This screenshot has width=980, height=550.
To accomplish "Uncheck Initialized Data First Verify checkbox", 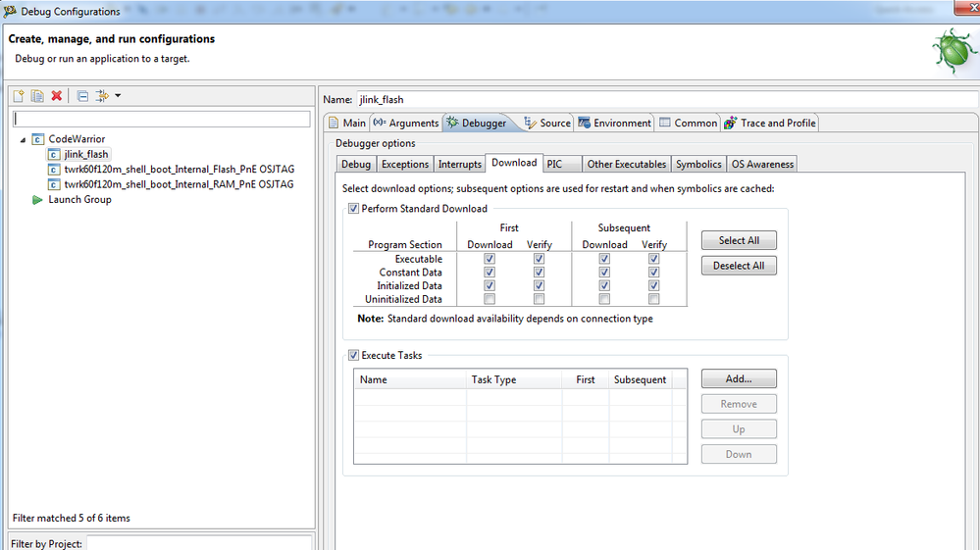I will click(539, 285).
